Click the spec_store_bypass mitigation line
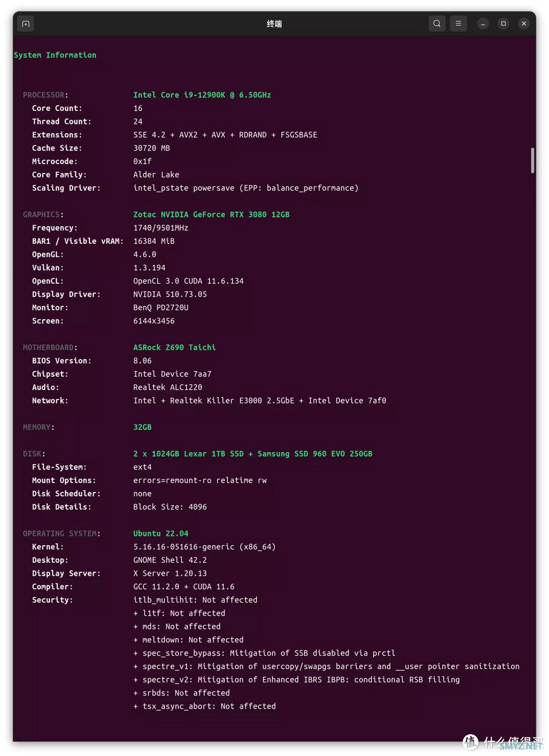549x756 pixels. 264,653
